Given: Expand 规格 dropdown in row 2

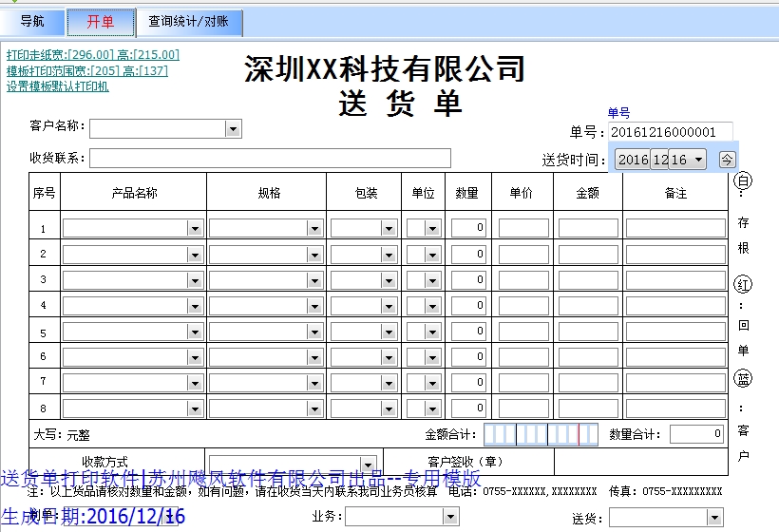Looking at the screenshot, I should coord(314,255).
